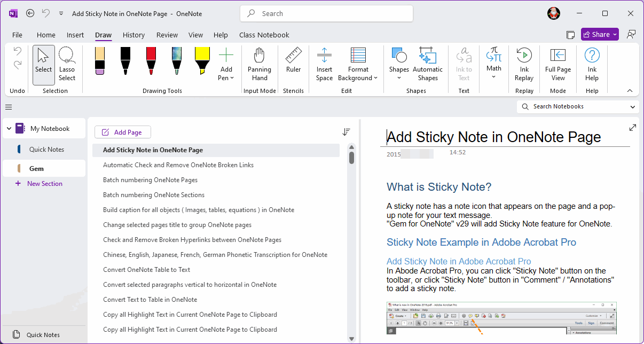This screenshot has height=344, width=644.
Task: Click the user account avatar
Action: (x=554, y=13)
